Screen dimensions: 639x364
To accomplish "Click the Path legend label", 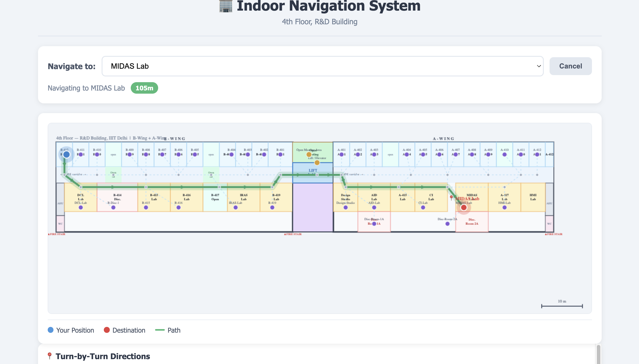I will point(174,330).
